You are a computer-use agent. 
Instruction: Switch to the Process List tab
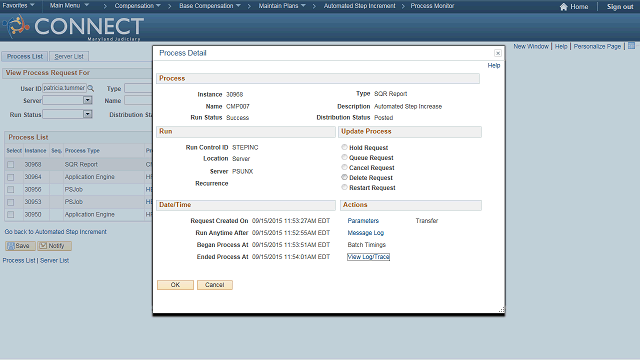25,56
